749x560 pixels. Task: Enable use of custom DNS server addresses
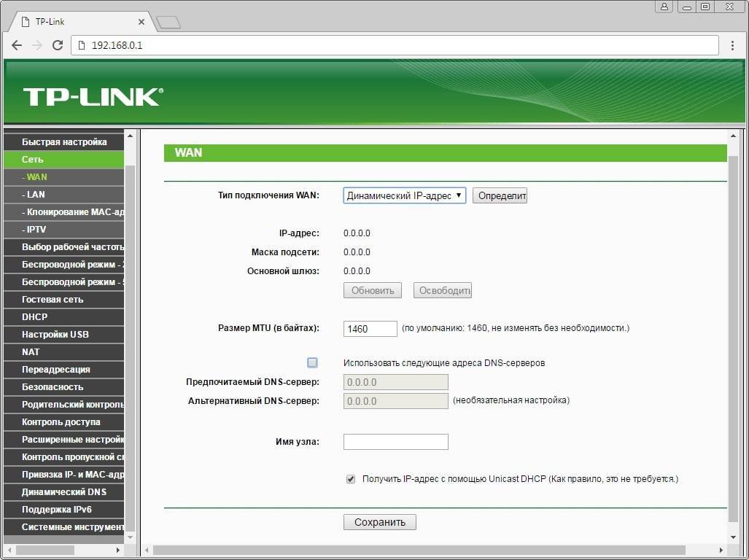[312, 362]
